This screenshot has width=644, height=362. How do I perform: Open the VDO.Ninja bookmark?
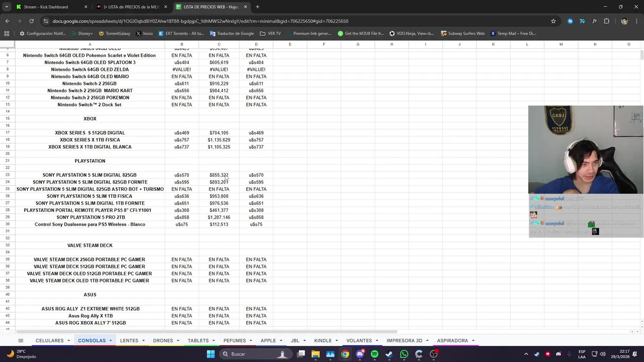click(x=412, y=33)
